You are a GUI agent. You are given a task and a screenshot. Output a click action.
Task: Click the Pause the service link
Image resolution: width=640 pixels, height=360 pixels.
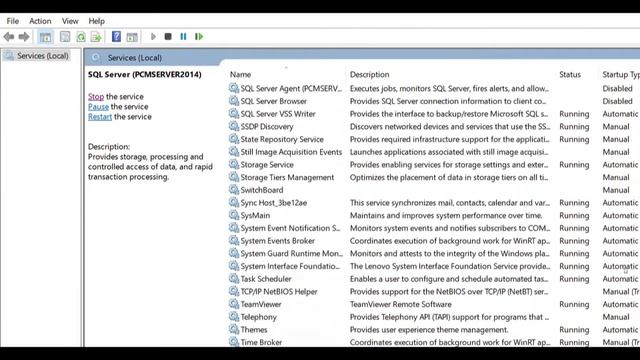click(x=98, y=107)
